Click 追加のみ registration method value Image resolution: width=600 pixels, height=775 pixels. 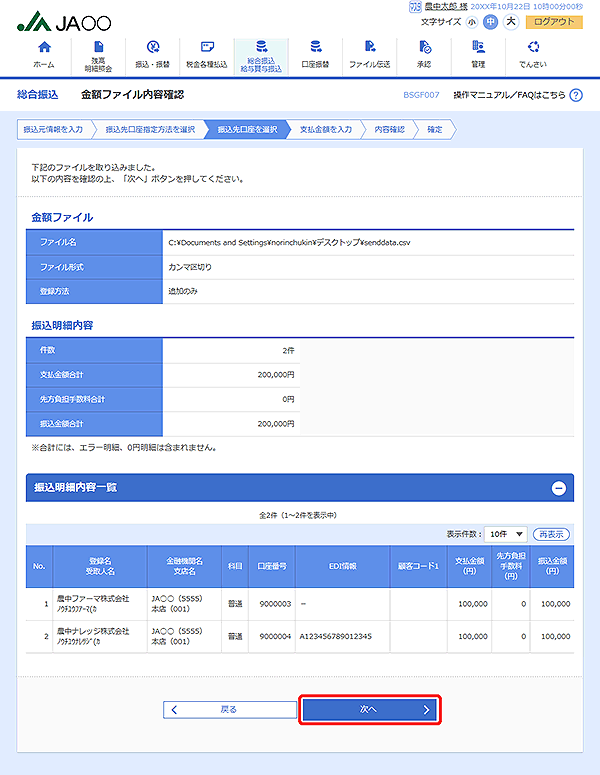[183, 291]
